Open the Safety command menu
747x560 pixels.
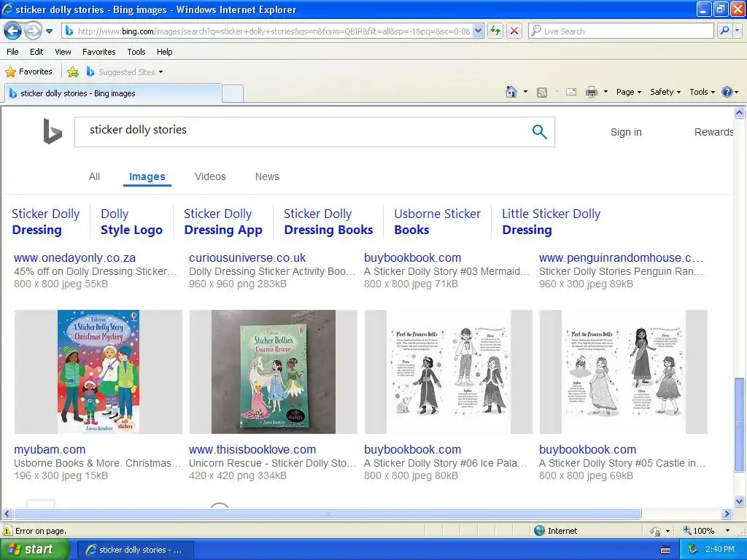click(665, 92)
